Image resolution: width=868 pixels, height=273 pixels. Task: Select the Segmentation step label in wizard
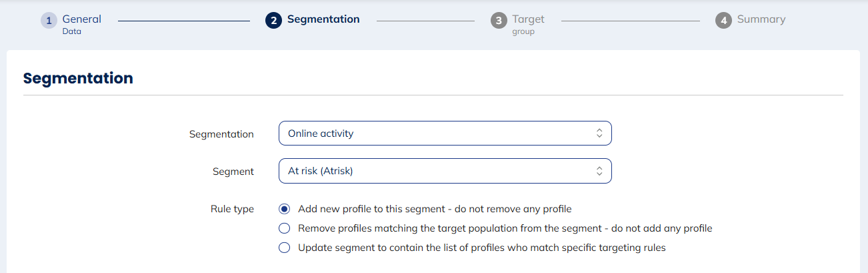tap(323, 19)
